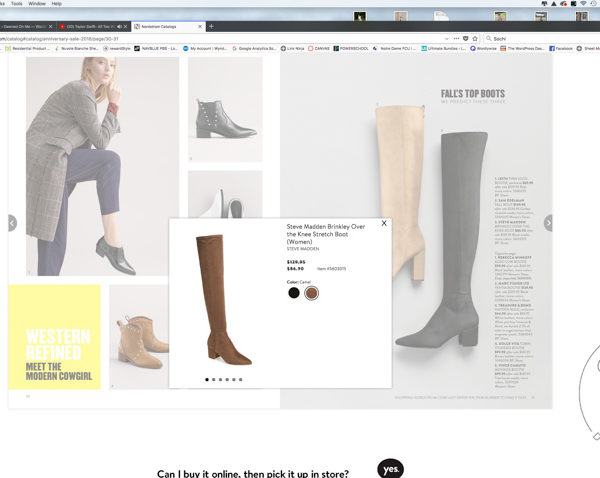Go to the next catalog page

click(548, 223)
